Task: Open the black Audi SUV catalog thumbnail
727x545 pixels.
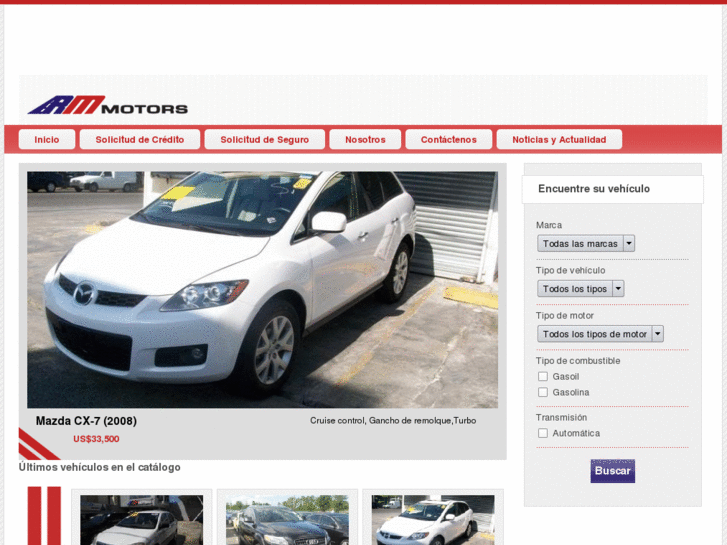Action: (x=287, y=520)
